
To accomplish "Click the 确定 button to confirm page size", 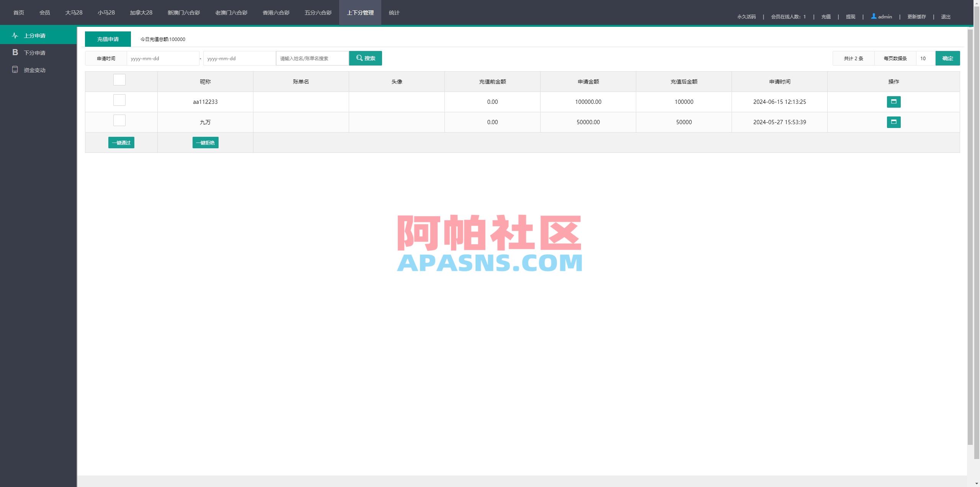I will (947, 58).
